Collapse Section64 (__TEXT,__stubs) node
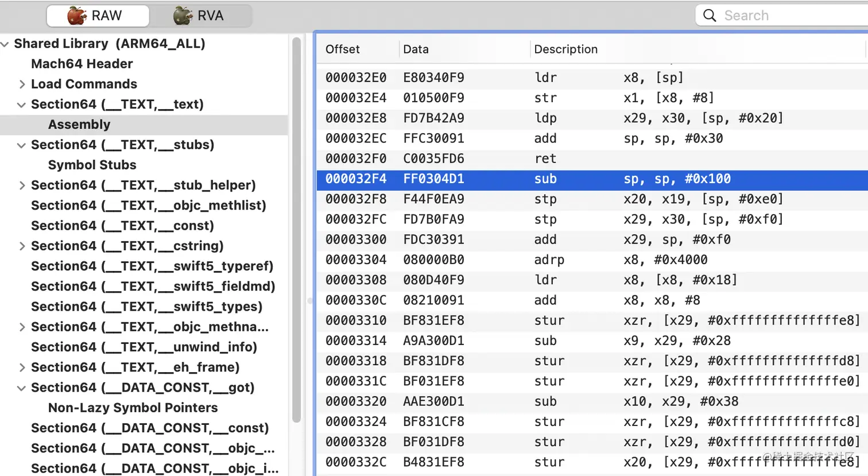Viewport: 868px width, 476px height. [x=22, y=145]
